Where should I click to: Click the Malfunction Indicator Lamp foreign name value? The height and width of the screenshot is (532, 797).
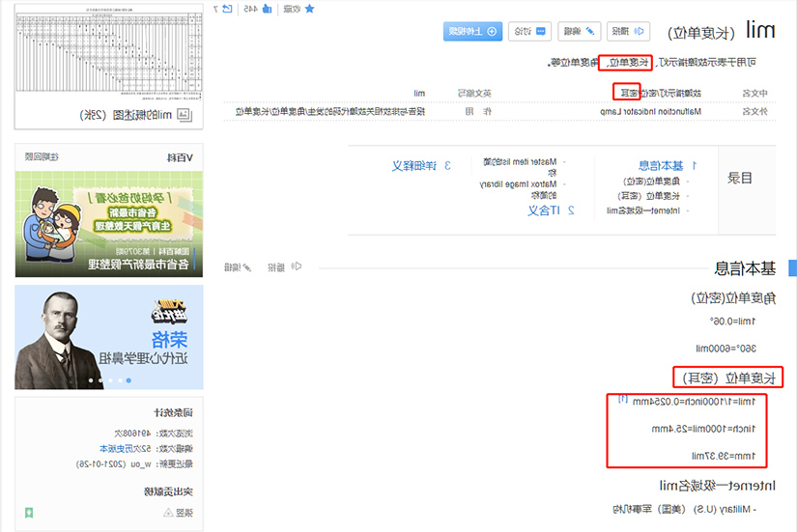click(x=650, y=111)
